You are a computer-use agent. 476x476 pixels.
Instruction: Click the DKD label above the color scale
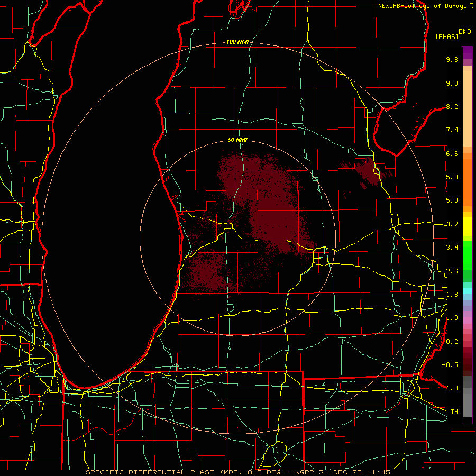[x=465, y=32]
